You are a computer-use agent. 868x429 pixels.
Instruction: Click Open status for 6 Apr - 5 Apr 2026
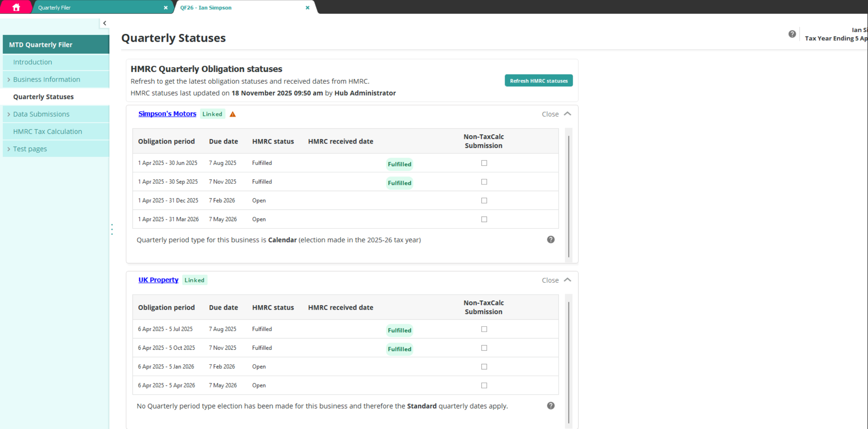[259, 385]
